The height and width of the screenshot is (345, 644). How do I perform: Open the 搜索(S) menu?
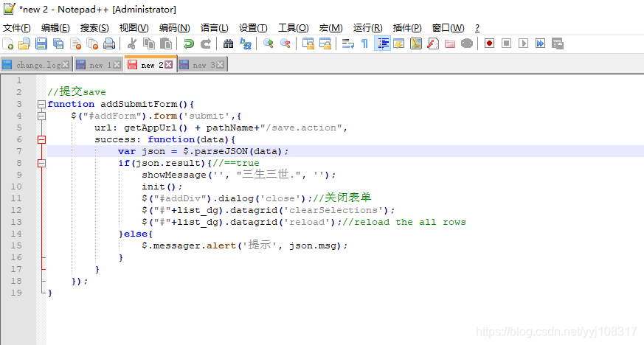(x=94, y=28)
